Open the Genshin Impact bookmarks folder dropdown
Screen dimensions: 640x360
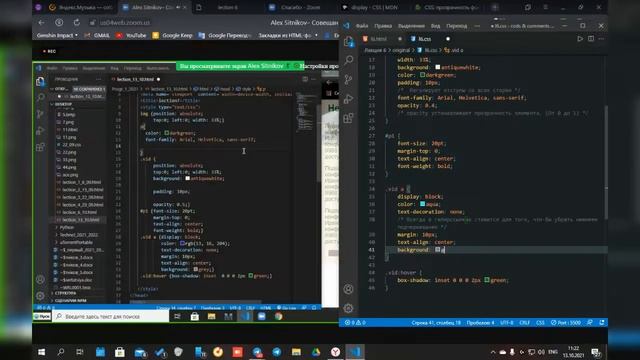coord(57,36)
